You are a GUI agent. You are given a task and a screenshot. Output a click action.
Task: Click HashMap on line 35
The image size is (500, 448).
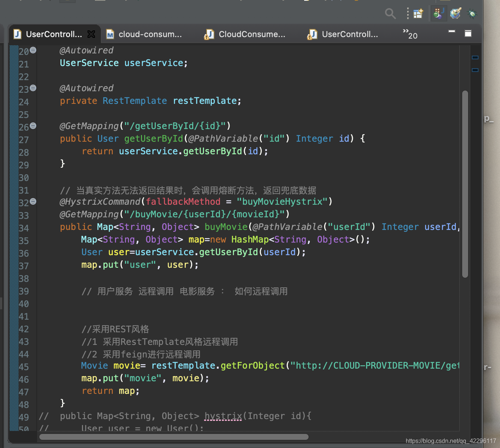coord(250,239)
